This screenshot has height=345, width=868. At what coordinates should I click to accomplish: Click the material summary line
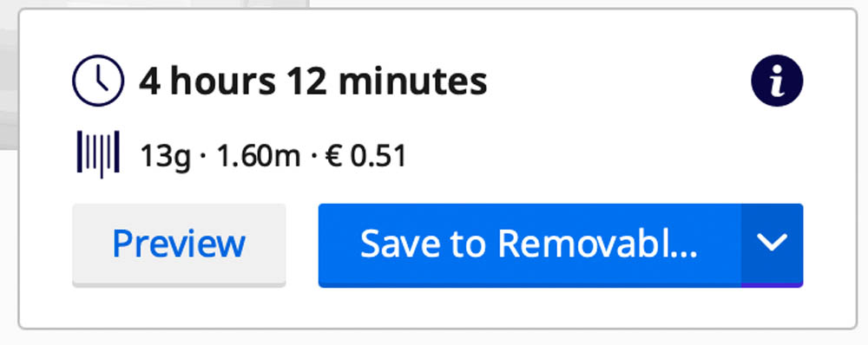[x=273, y=157]
